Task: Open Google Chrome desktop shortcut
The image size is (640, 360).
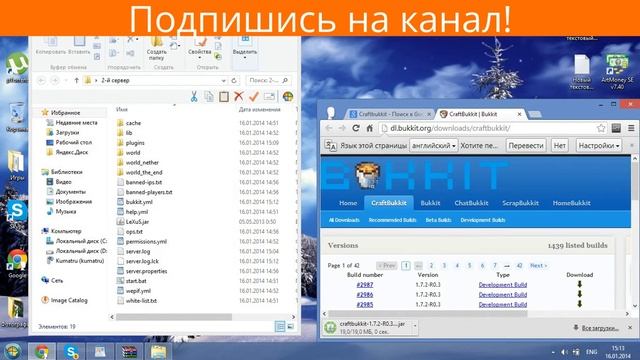Action: click(17, 264)
